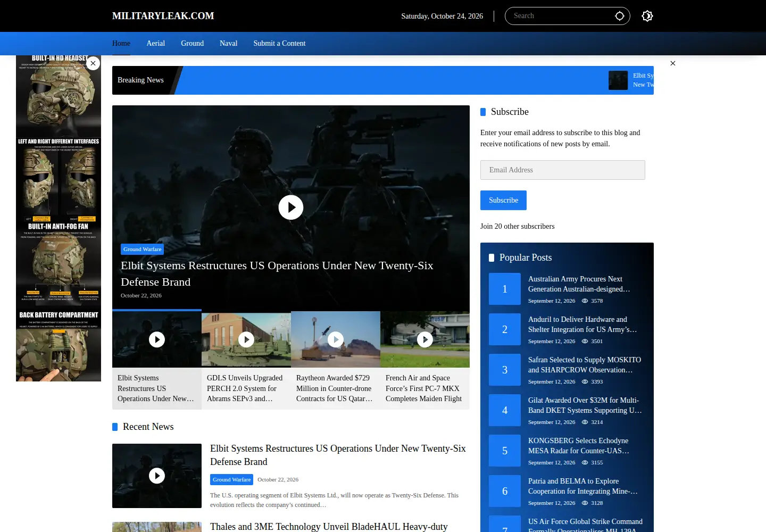Click the search magnifier icon
Image resolution: width=766 pixels, height=532 pixels.
pyautogui.click(x=619, y=16)
